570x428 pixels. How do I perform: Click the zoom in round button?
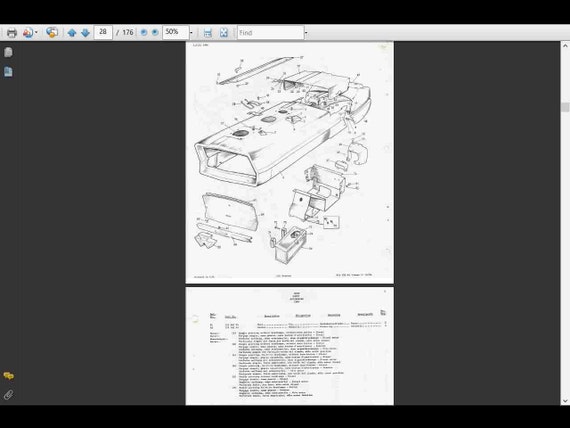click(x=155, y=32)
